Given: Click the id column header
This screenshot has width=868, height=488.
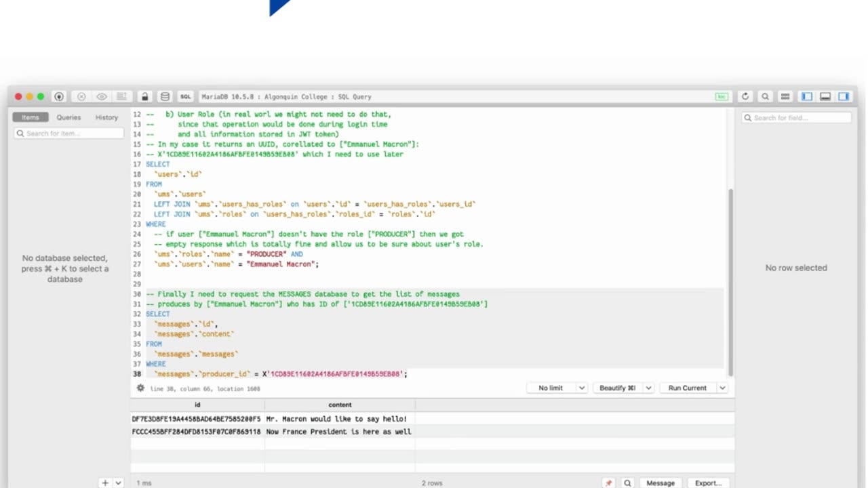Looking at the screenshot, I should point(197,405).
